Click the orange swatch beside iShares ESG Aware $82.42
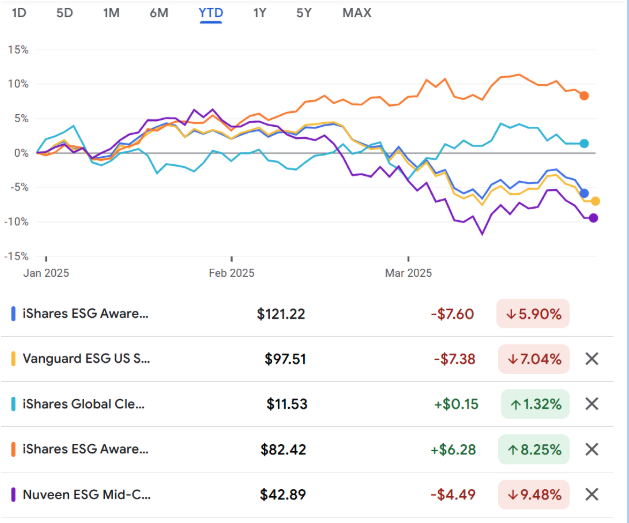629x523 pixels. pyautogui.click(x=13, y=449)
